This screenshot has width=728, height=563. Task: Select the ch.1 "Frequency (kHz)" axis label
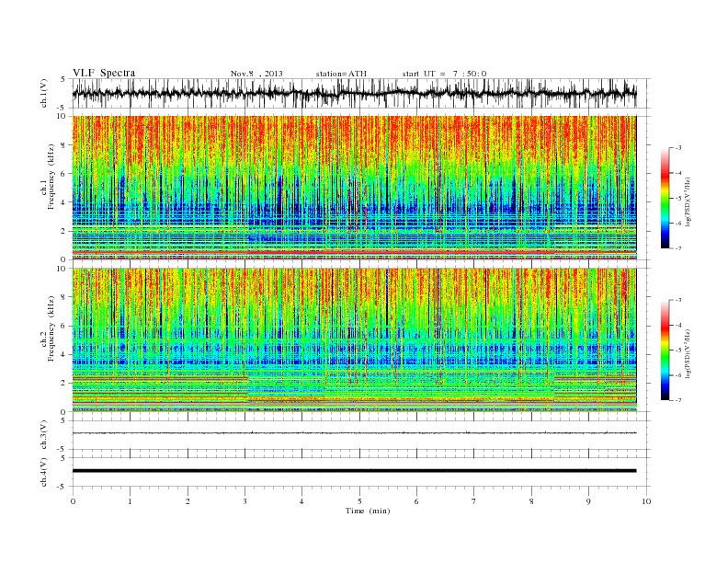coord(51,177)
